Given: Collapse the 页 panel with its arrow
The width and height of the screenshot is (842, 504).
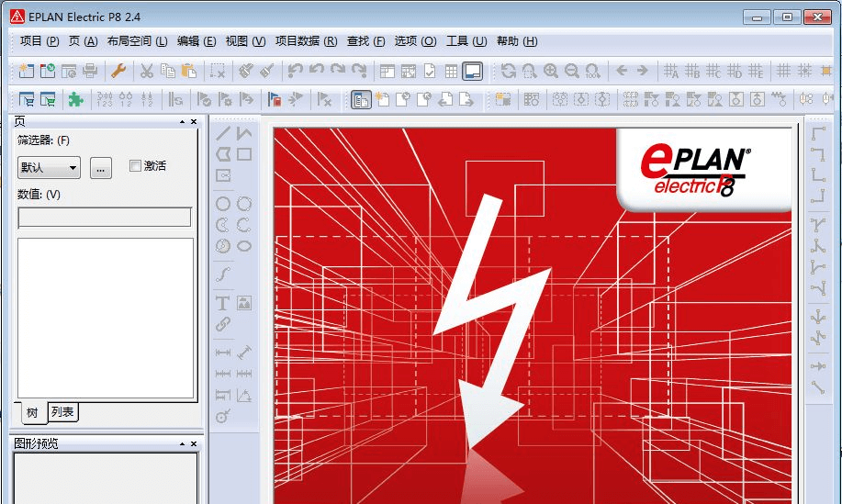Looking at the screenshot, I should click(x=182, y=122).
